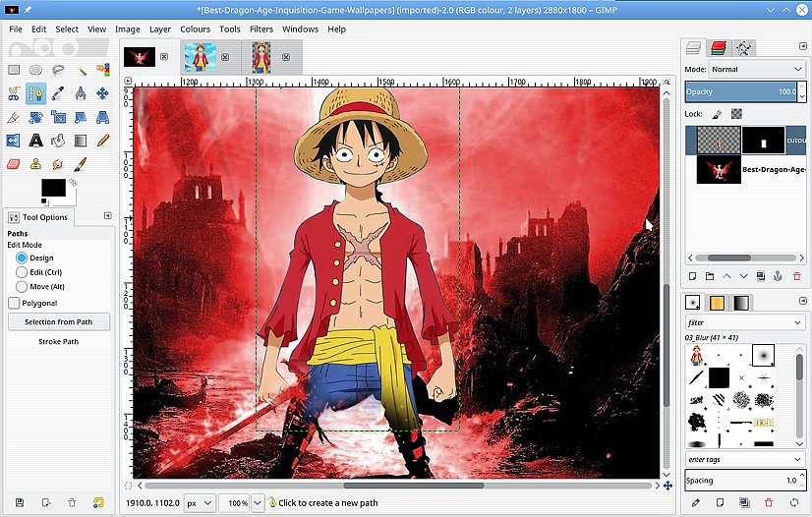Switch to the Patterns tab

717,303
